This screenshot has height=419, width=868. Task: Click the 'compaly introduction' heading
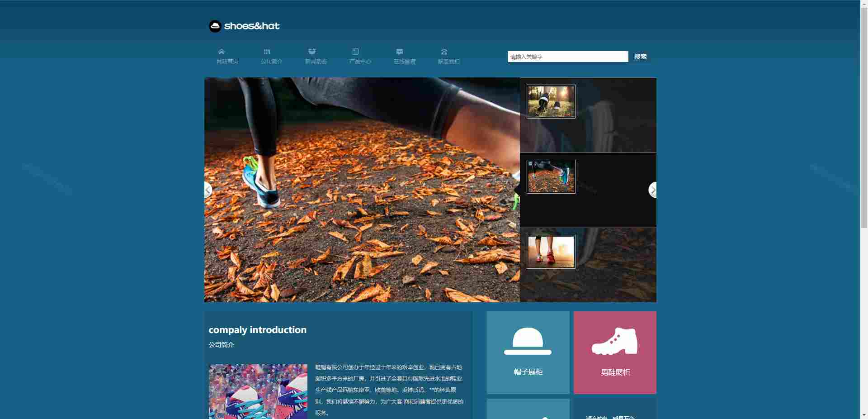pos(257,330)
